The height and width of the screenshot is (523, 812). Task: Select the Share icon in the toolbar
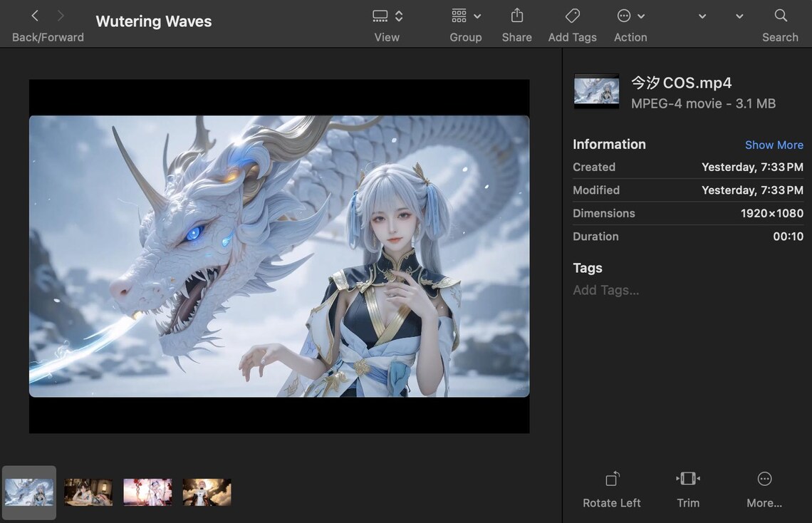[x=516, y=16]
